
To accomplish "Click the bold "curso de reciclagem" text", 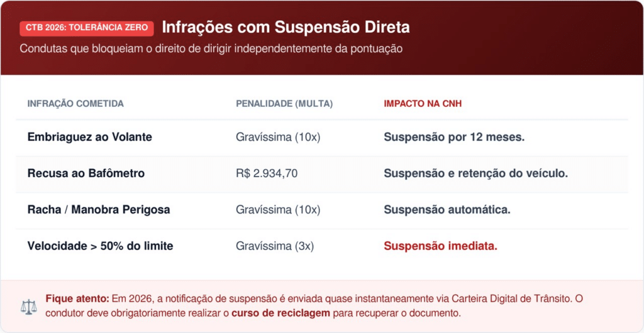I will 280,313.
